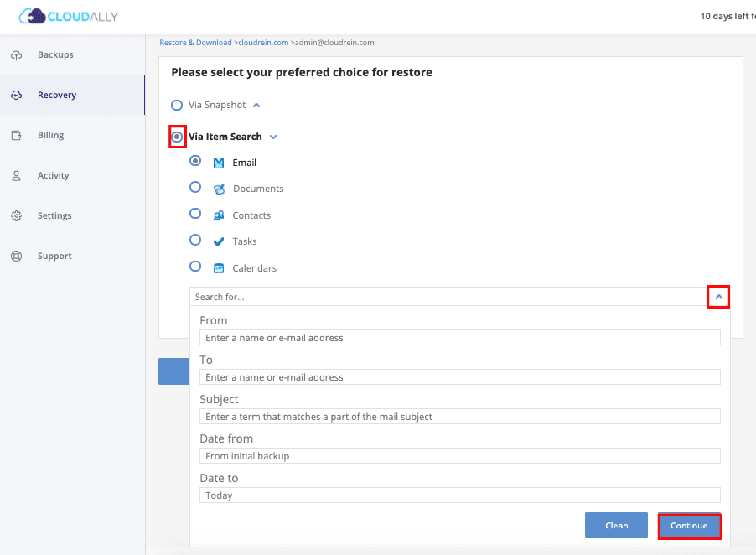Click the Via Snapshot label
The width and height of the screenshot is (756, 555).
(x=217, y=105)
